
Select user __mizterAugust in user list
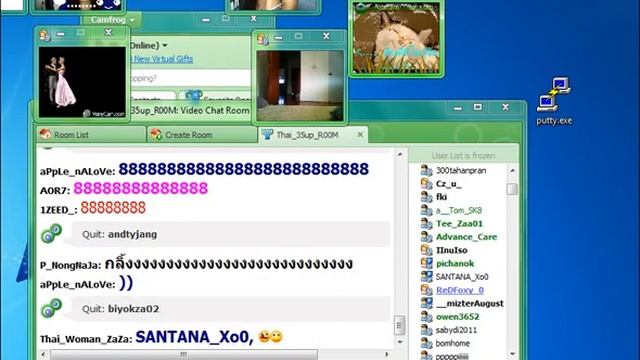469,303
